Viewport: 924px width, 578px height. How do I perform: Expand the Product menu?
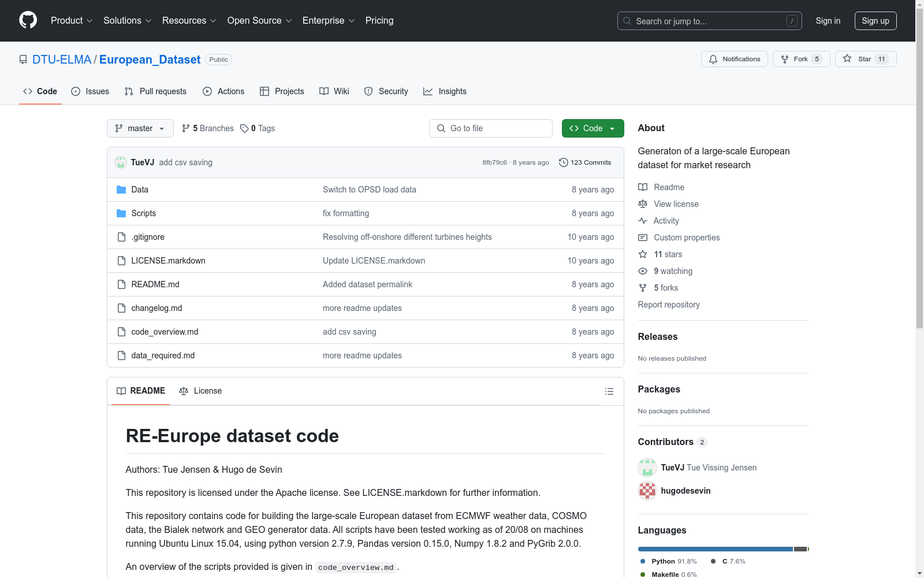click(x=72, y=21)
